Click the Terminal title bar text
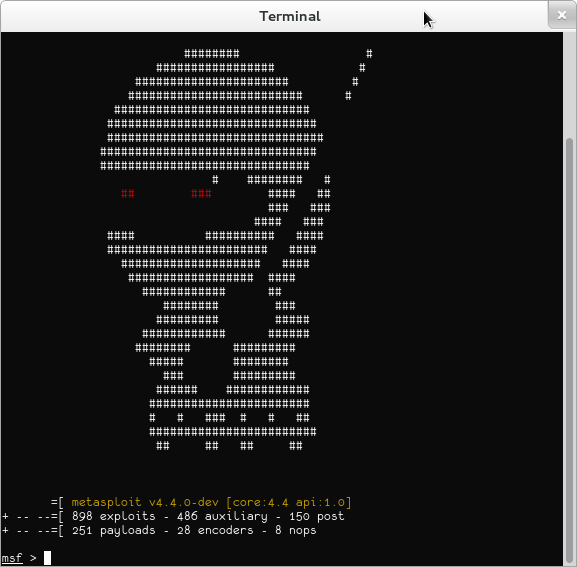 click(290, 16)
